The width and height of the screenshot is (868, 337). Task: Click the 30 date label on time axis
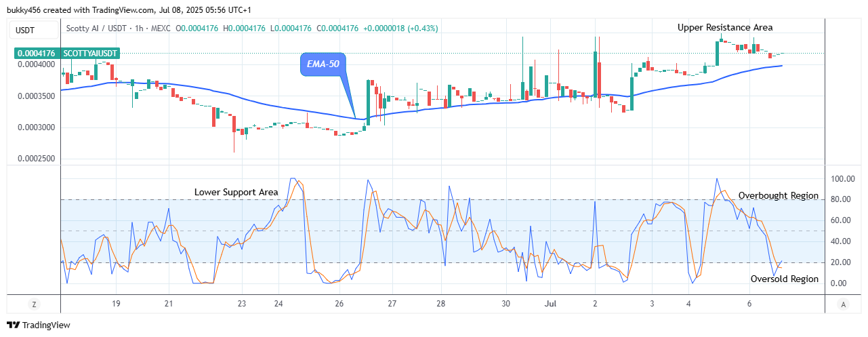click(x=506, y=304)
